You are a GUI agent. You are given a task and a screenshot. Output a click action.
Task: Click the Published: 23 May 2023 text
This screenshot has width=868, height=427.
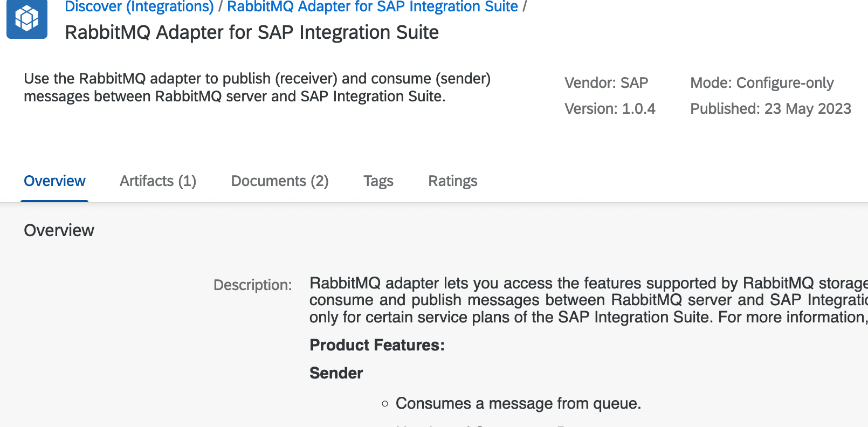tap(770, 109)
